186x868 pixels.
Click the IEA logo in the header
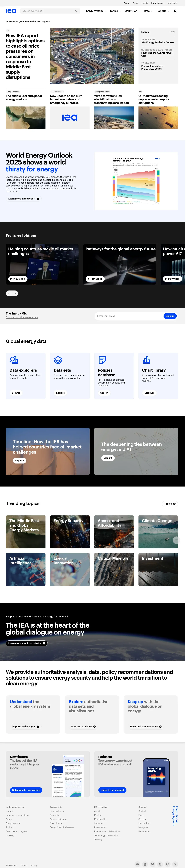point(11,11)
